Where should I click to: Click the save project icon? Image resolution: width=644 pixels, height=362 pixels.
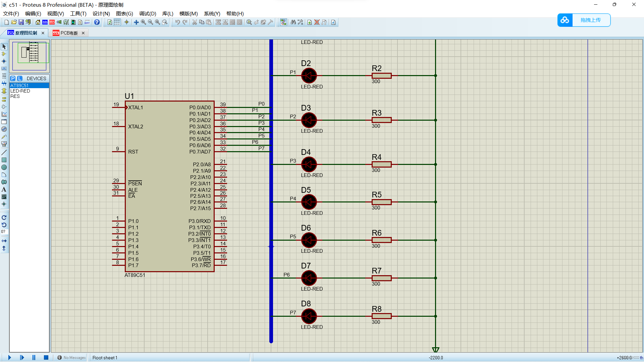21,22
